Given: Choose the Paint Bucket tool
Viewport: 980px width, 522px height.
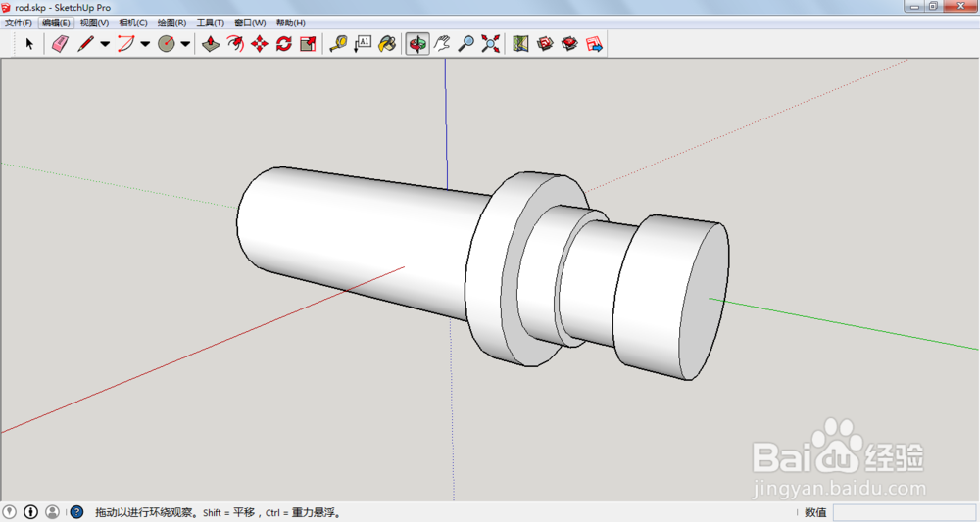Looking at the screenshot, I should click(x=387, y=44).
